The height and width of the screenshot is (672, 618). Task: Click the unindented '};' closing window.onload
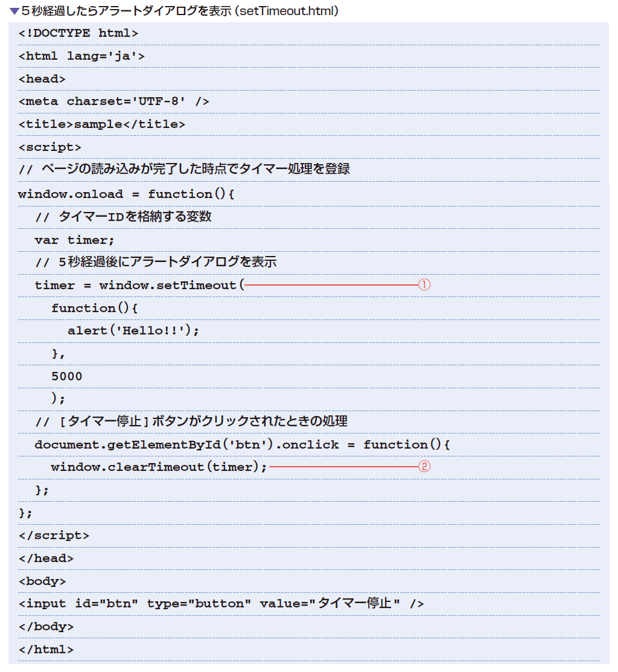[x=25, y=513]
